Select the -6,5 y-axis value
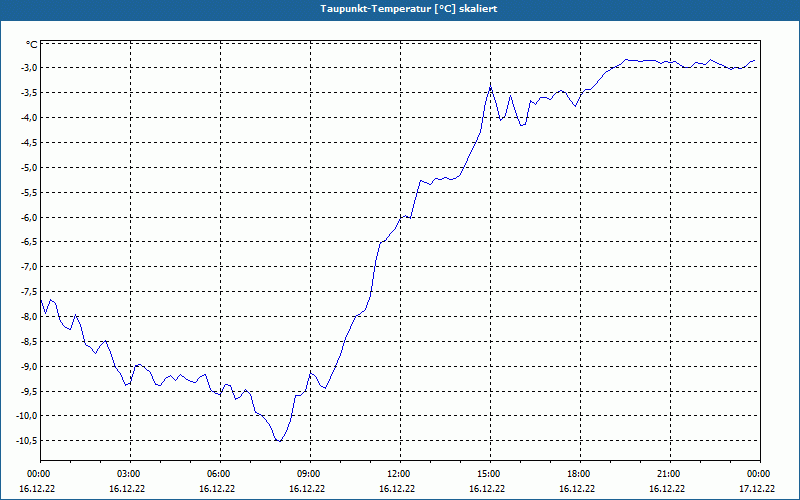Screen dimensions: 800x500 pos(29,242)
